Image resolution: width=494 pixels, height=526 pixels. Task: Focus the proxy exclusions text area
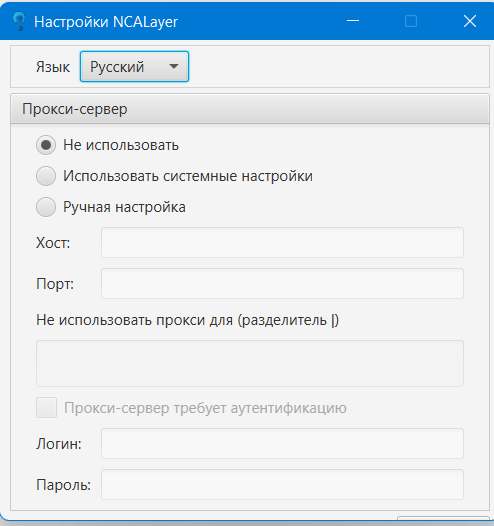click(x=250, y=363)
